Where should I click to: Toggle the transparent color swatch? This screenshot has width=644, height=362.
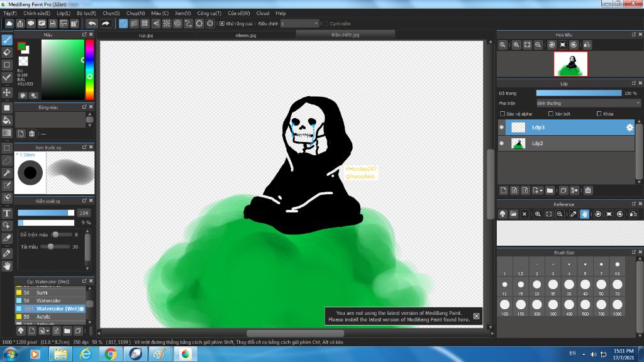click(23, 61)
